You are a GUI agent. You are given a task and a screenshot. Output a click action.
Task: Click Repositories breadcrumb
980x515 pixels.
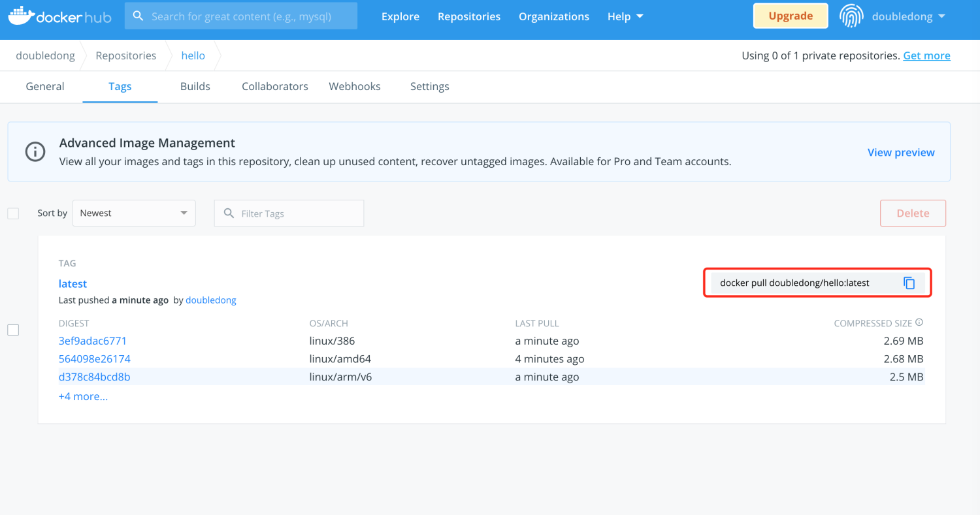click(x=126, y=55)
